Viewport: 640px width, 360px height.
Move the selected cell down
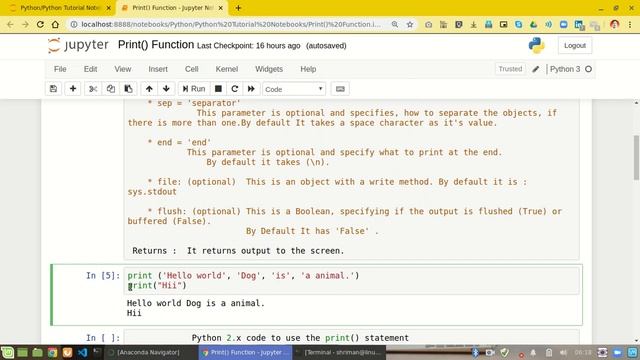click(x=166, y=89)
